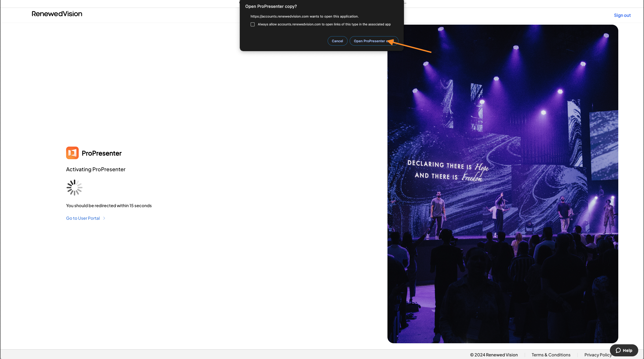644x359 pixels.
Task: Open the Help chat widget
Action: [624, 350]
